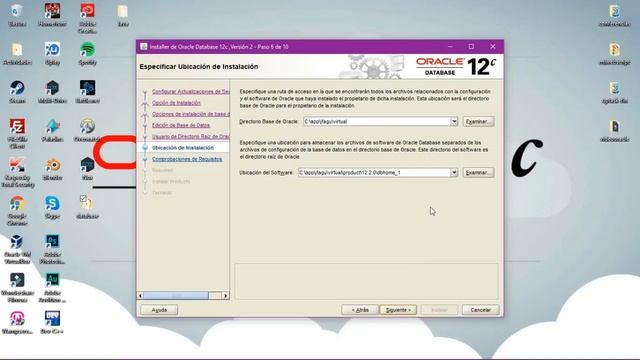Click the empty message area below the form
The width and height of the screenshot is (640, 360).
point(366,281)
